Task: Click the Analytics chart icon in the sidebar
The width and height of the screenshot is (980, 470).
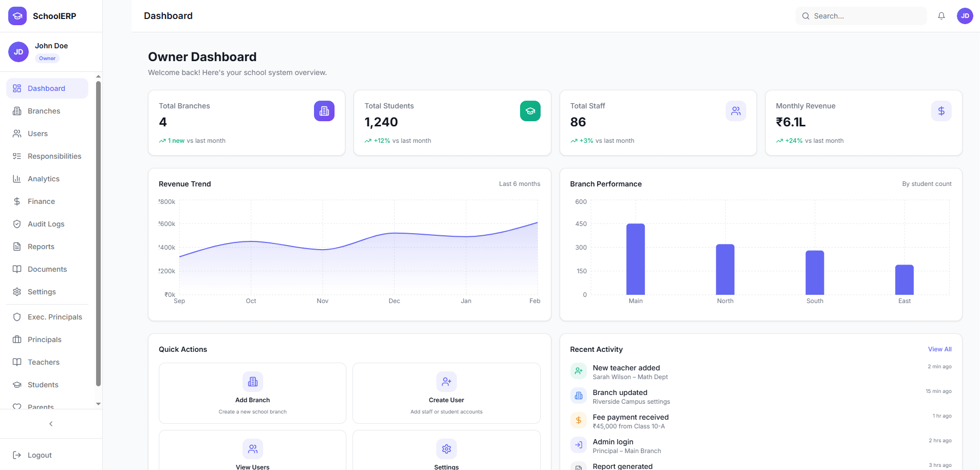Action: click(x=17, y=179)
